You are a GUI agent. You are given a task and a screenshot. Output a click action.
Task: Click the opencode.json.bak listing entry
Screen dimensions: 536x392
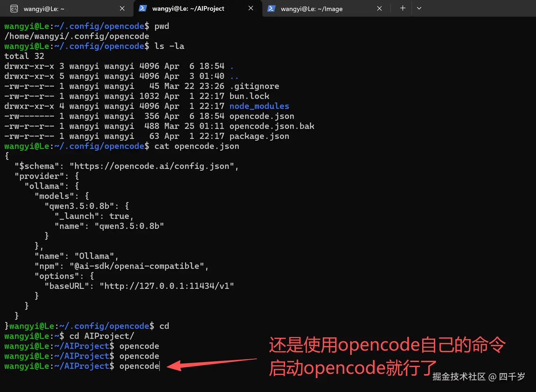[x=272, y=126]
